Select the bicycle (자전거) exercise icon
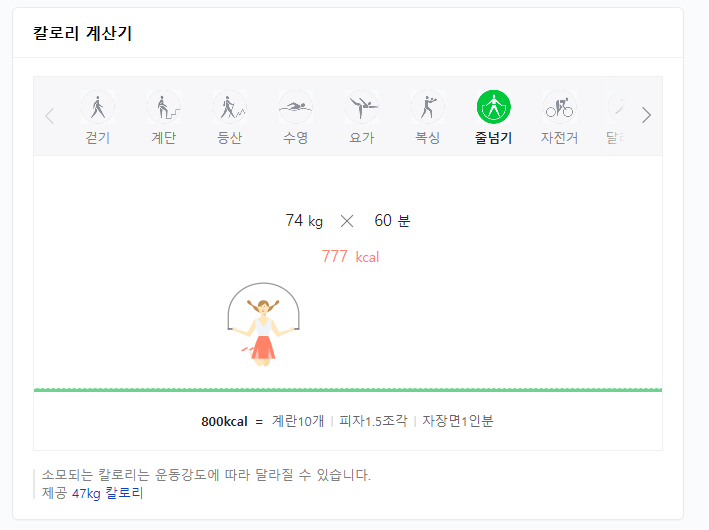This screenshot has height=530, width=709. pos(559,107)
